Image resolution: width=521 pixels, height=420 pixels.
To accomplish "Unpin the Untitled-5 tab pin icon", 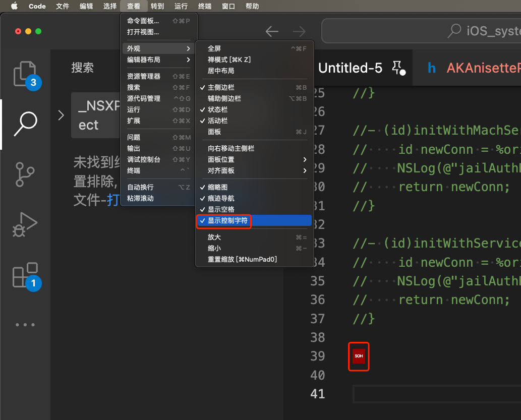I will 397,67.
